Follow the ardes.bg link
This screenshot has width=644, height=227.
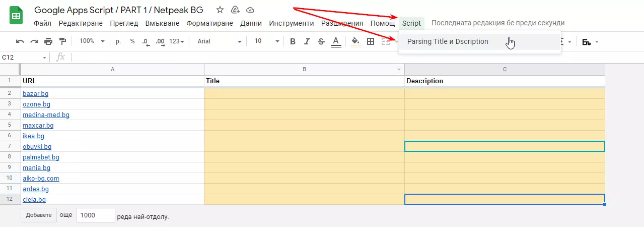coord(36,189)
